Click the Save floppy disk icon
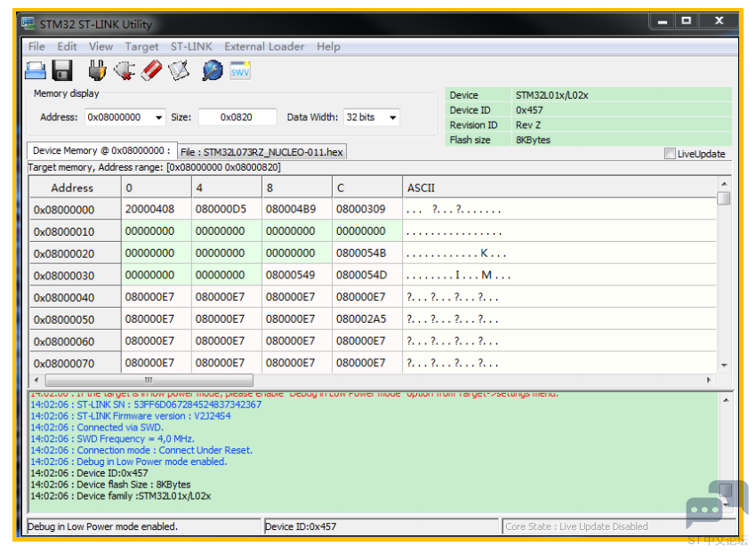 tap(62, 71)
